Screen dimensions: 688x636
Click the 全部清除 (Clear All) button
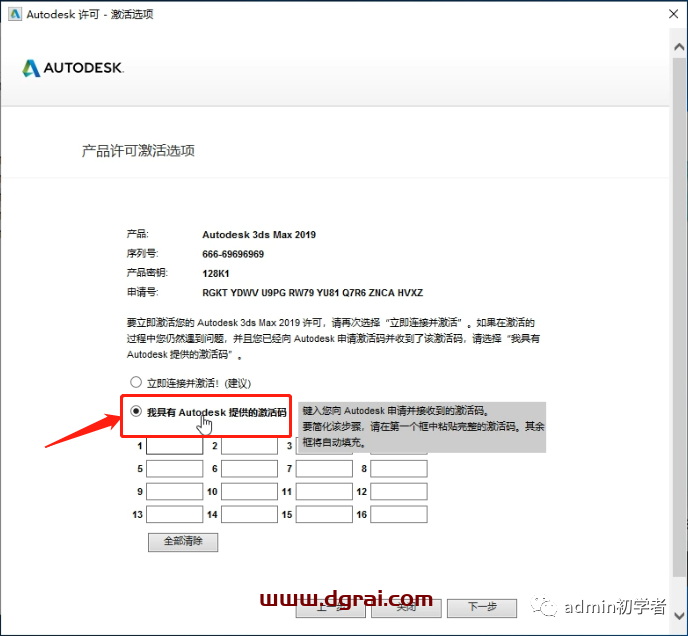[x=183, y=542]
